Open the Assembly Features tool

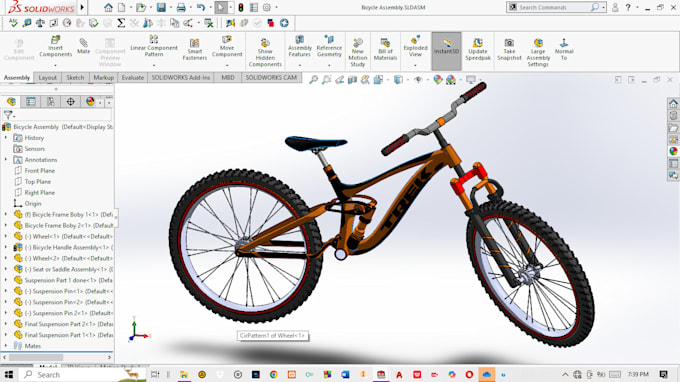tap(300, 47)
